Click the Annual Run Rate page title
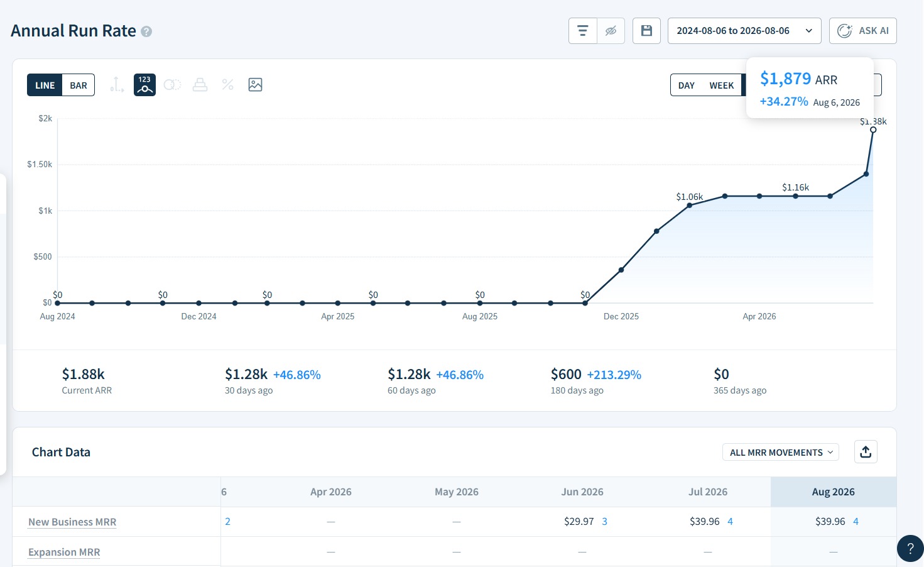This screenshot has width=924, height=567. pyautogui.click(x=73, y=31)
